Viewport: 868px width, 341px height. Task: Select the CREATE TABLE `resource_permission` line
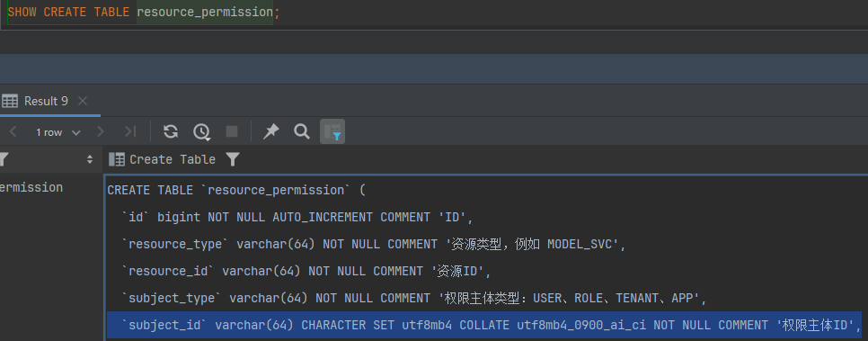(236, 190)
